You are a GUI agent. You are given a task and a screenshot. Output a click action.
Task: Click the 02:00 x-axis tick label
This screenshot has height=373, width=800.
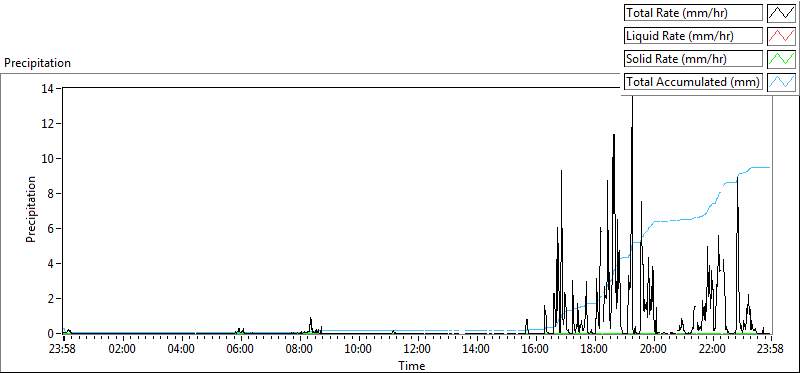click(x=122, y=350)
